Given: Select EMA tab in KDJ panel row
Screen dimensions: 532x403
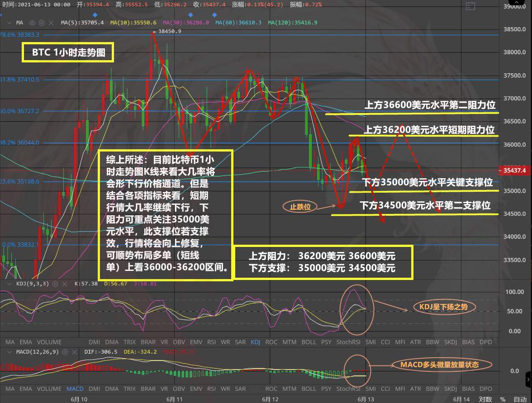Looking at the screenshot, I should (26, 342).
